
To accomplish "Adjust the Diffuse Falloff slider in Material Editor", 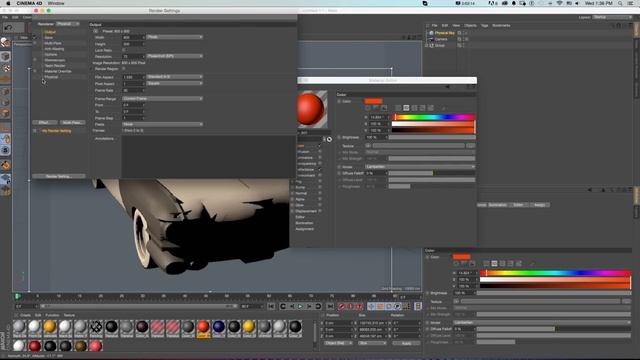I will (x=432, y=173).
